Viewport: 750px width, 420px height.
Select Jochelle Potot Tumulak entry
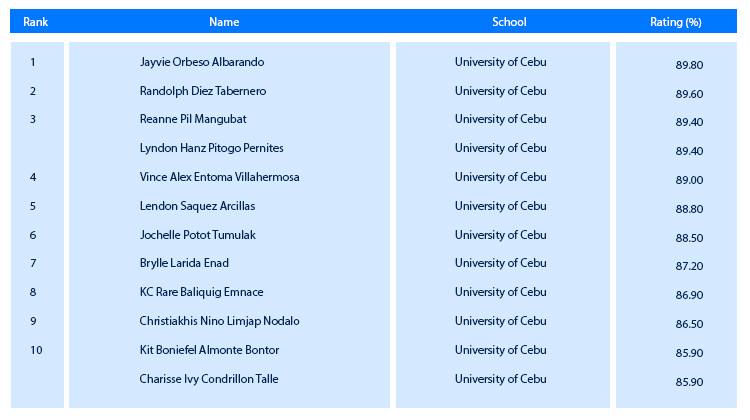pos(198,235)
